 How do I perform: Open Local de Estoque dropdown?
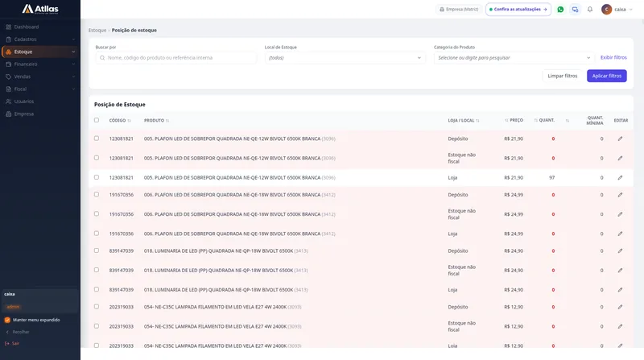(345, 58)
